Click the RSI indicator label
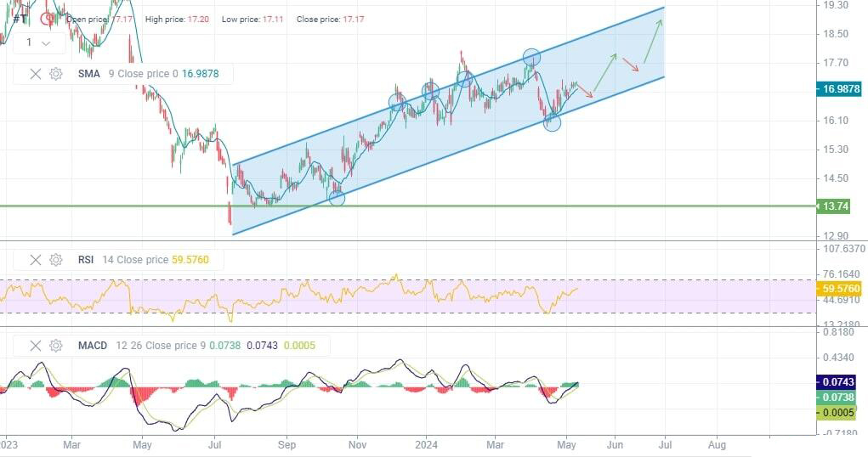Viewport: 868px width, 457px height. (86, 259)
